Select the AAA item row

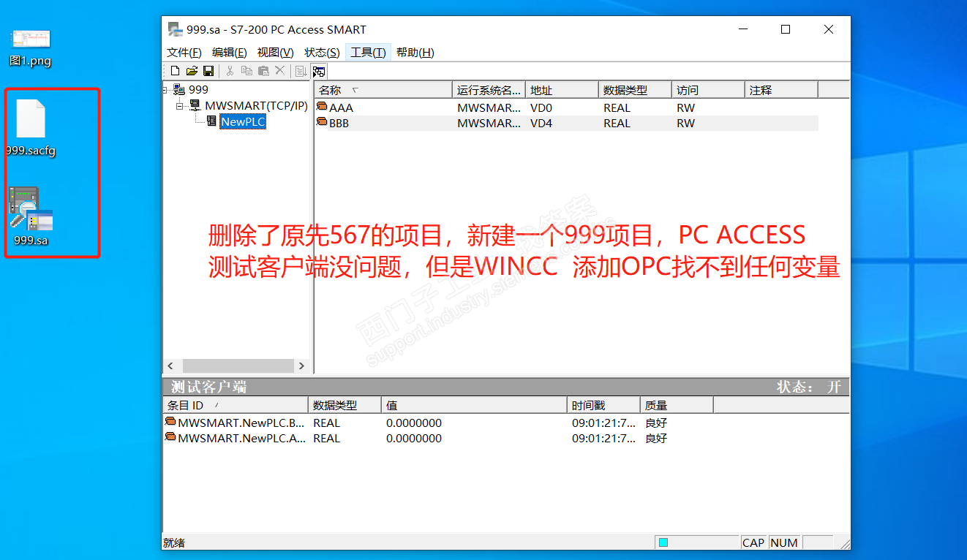(x=566, y=107)
